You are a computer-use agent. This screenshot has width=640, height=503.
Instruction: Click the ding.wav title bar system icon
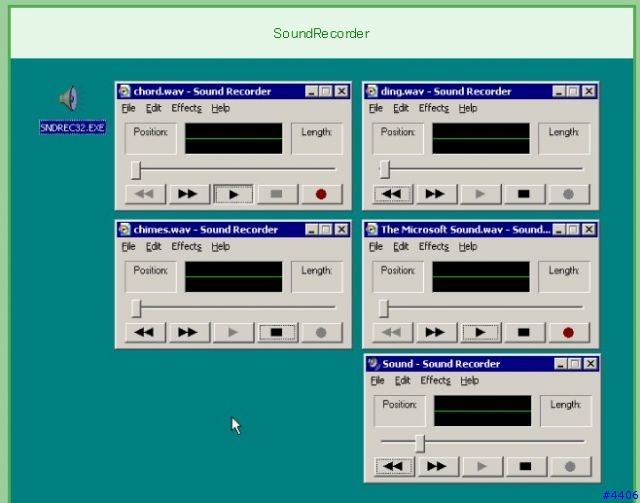click(372, 91)
